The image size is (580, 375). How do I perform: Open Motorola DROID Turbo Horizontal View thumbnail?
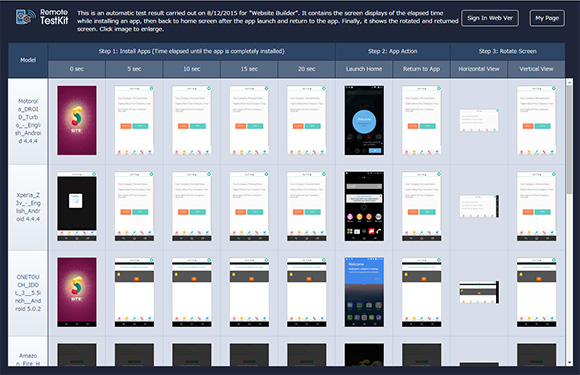pos(479,120)
